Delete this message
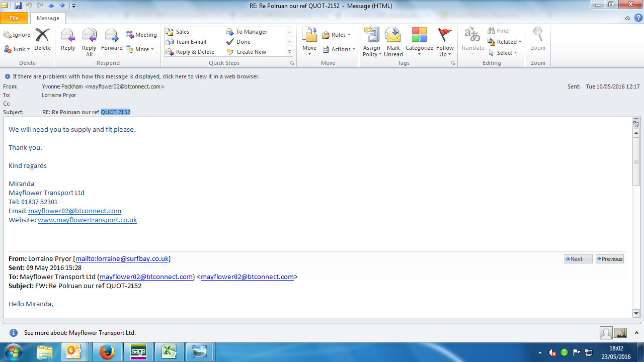644x362 pixels. click(x=42, y=40)
